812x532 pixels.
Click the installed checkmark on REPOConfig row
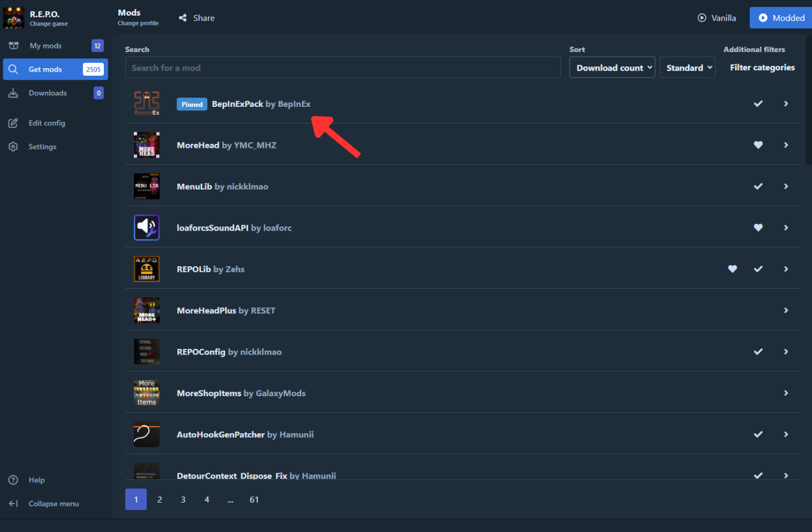(758, 351)
